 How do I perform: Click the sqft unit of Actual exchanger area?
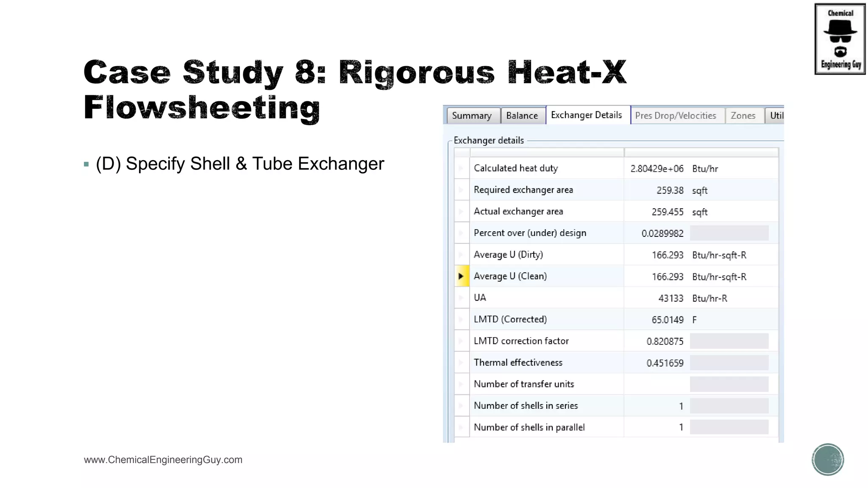point(700,212)
